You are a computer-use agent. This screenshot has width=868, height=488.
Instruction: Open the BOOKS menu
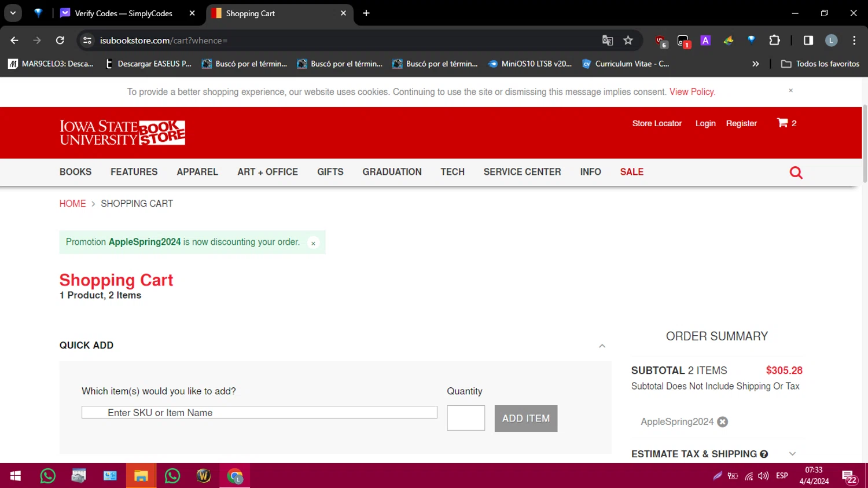pyautogui.click(x=75, y=172)
